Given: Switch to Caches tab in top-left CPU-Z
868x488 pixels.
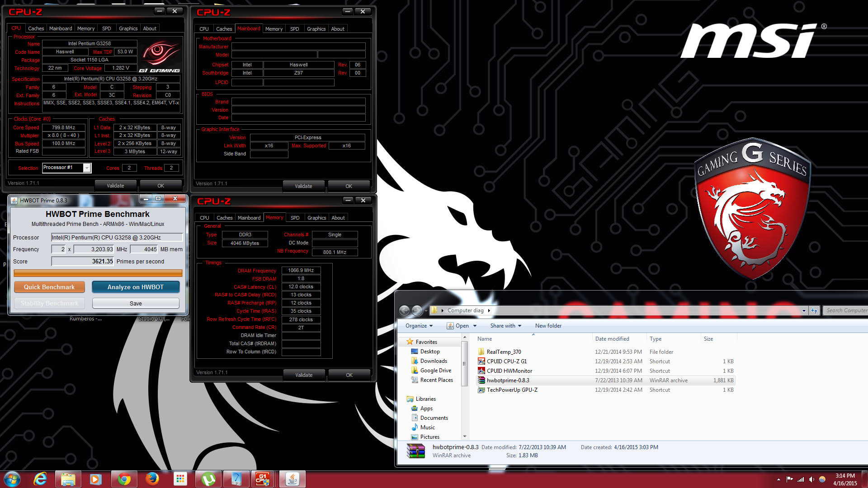Looking at the screenshot, I should click(x=36, y=28).
